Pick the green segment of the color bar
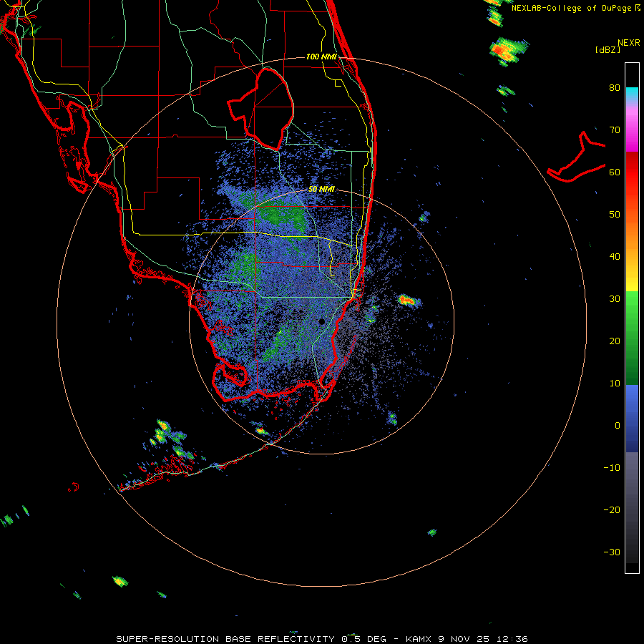Viewport: 644px width, 644px height. (x=632, y=338)
